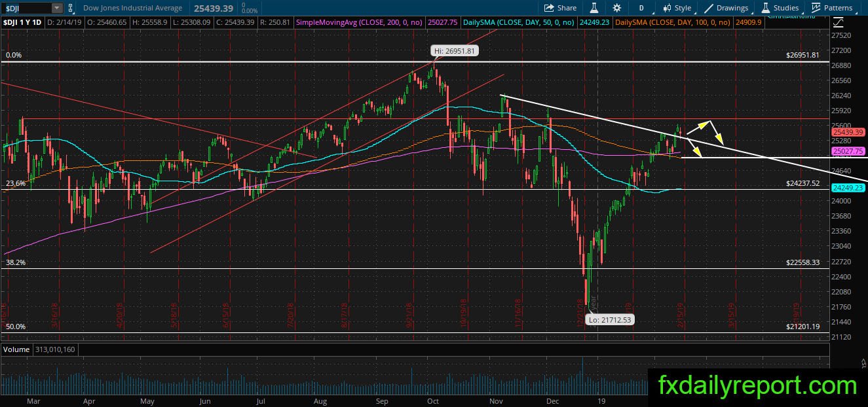The image size is (868, 407).
Task: Open the symbol history dropdown arrow
Action: coord(57,8)
